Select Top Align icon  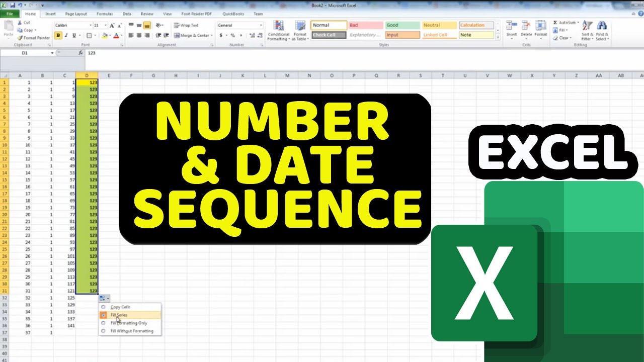click(131, 25)
